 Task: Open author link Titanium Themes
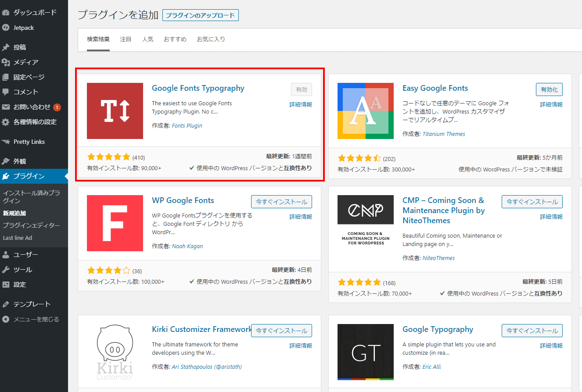444,134
